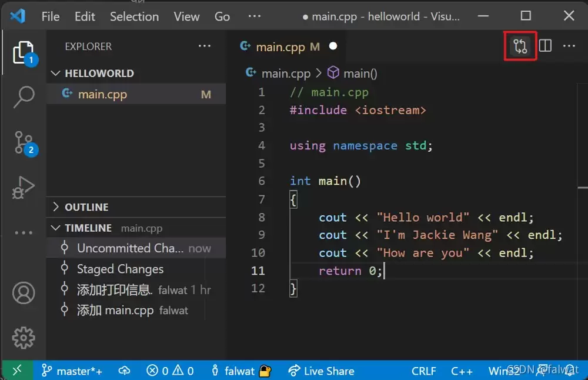Change end of line sequence CRLF
The height and width of the screenshot is (380, 588).
coord(424,371)
